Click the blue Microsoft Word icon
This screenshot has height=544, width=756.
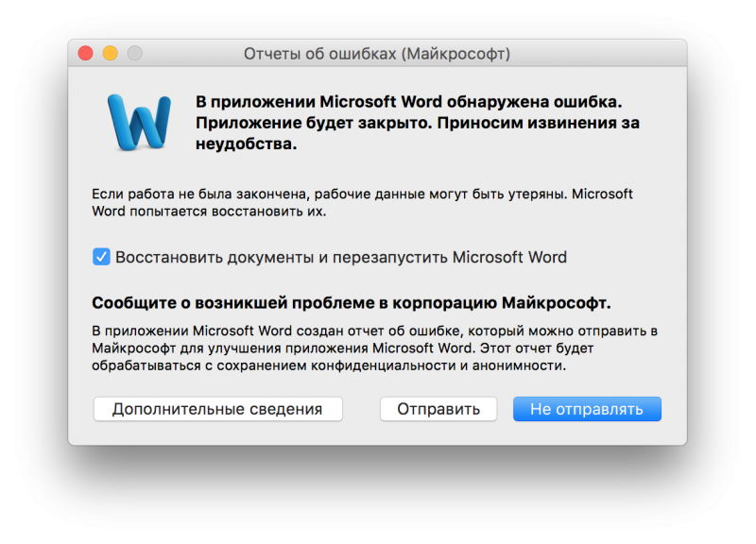pyautogui.click(x=139, y=123)
